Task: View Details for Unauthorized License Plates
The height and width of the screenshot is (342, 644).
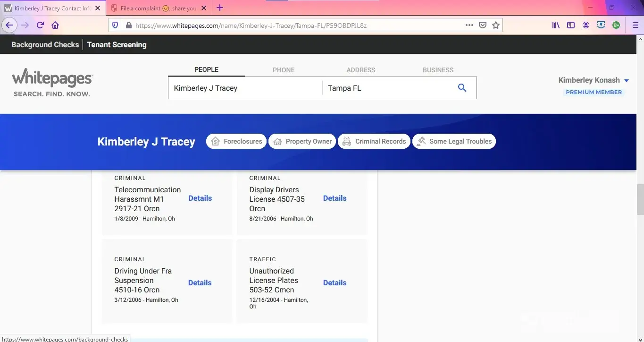Action: [x=335, y=283]
